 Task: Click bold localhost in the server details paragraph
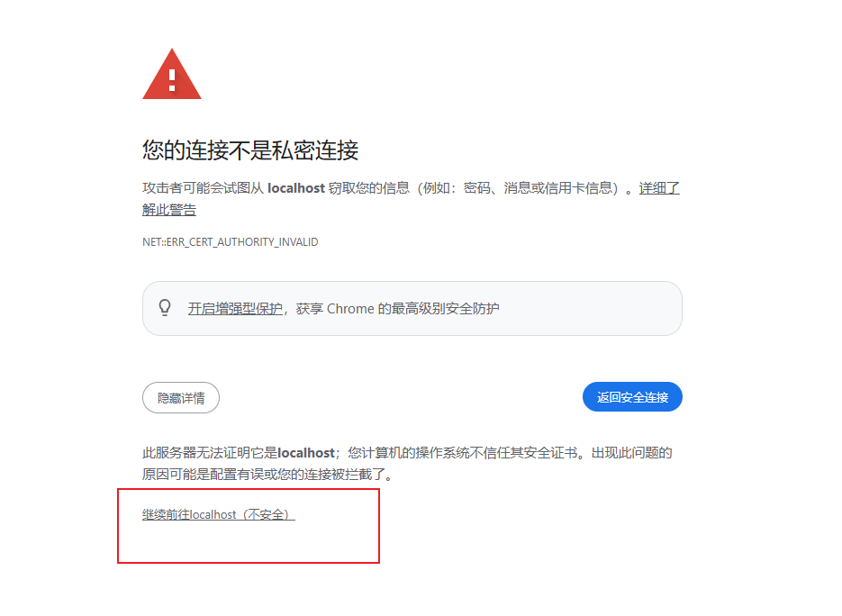click(306, 453)
